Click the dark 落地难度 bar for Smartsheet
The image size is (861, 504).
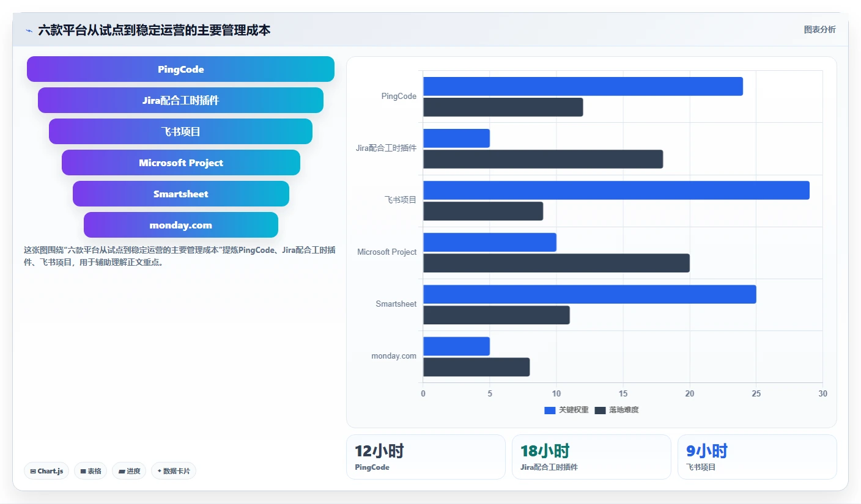coord(497,315)
